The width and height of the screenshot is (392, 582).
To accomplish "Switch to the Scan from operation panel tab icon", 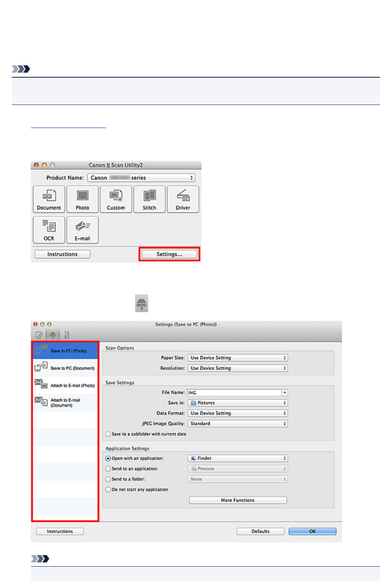I will [x=53, y=335].
